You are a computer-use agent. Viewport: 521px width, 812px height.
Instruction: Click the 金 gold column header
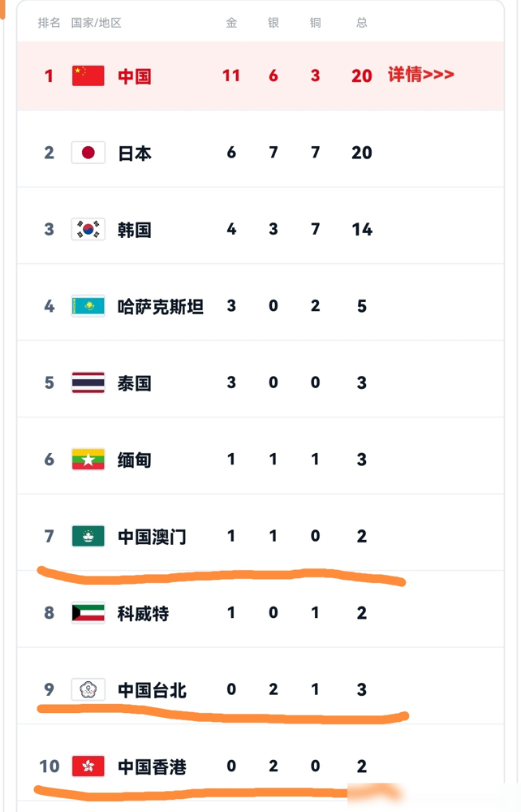231,23
